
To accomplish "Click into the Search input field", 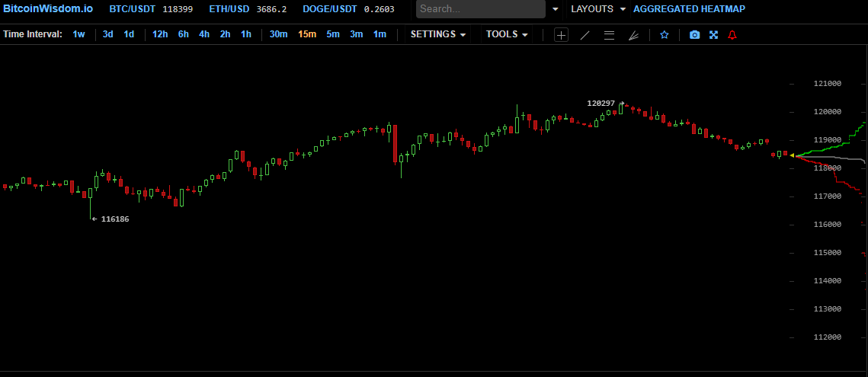I will [x=480, y=9].
